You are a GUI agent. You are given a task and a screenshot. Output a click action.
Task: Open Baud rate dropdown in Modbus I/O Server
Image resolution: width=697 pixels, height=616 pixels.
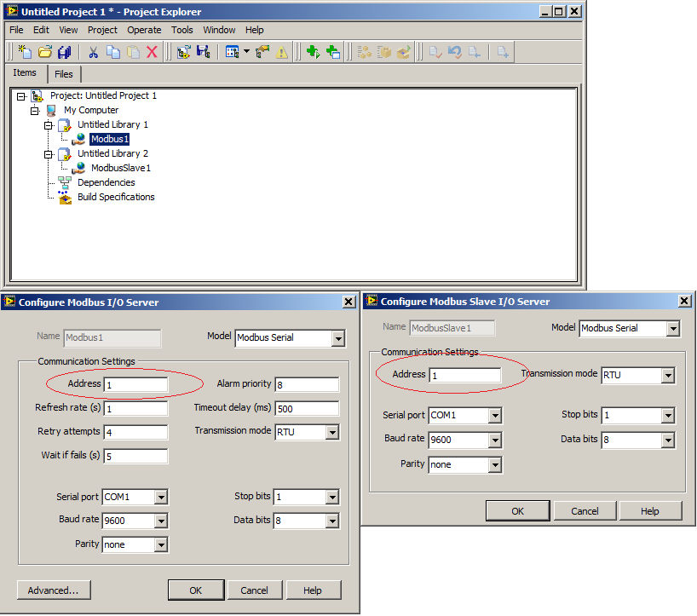161,521
